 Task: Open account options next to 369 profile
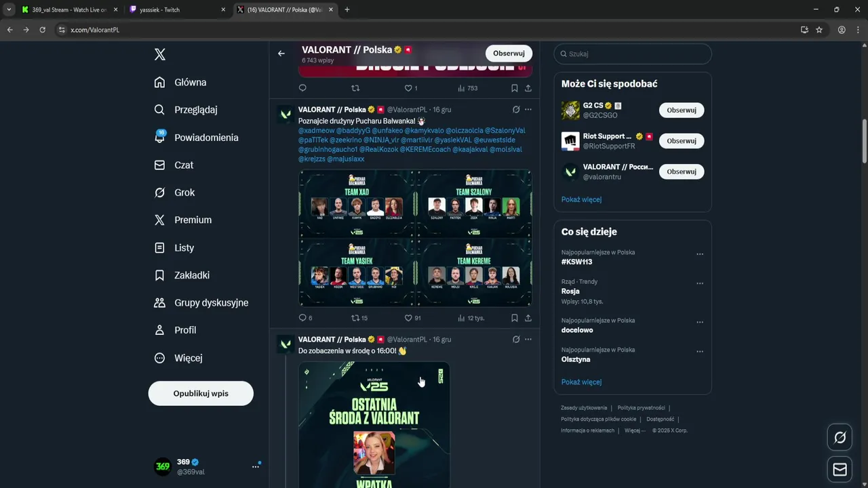tap(256, 466)
